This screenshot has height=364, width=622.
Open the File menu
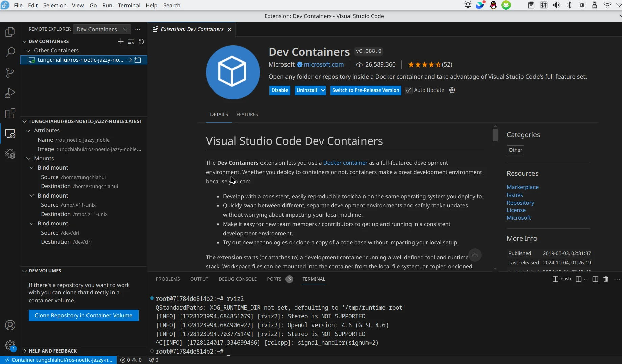(18, 5)
